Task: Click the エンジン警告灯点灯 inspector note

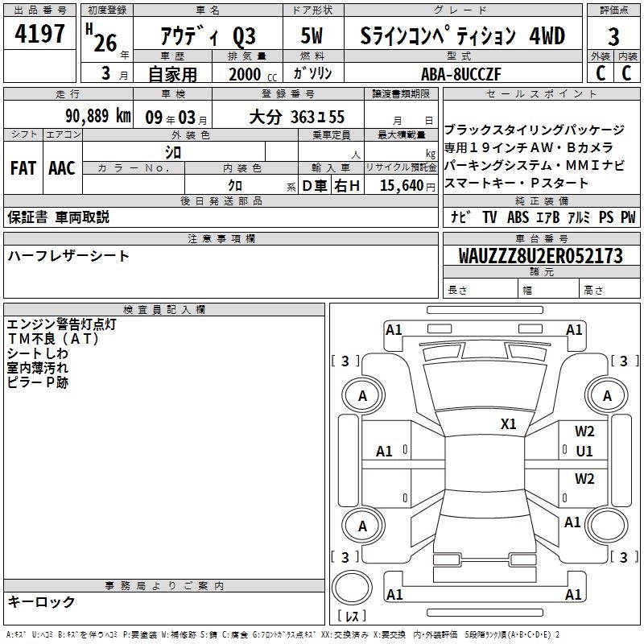Action: [62, 324]
